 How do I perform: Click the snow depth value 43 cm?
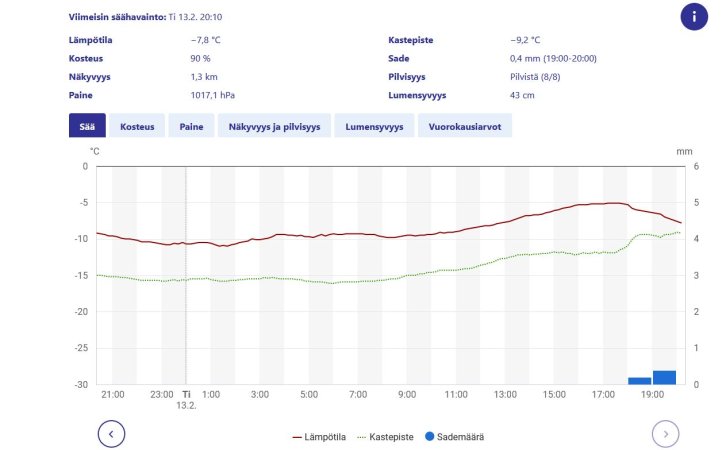[x=522, y=95]
